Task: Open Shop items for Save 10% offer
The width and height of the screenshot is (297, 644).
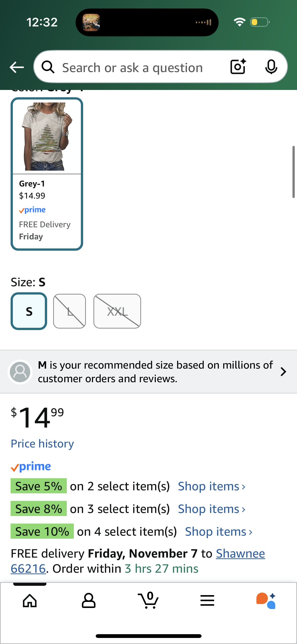Action: coord(219,532)
